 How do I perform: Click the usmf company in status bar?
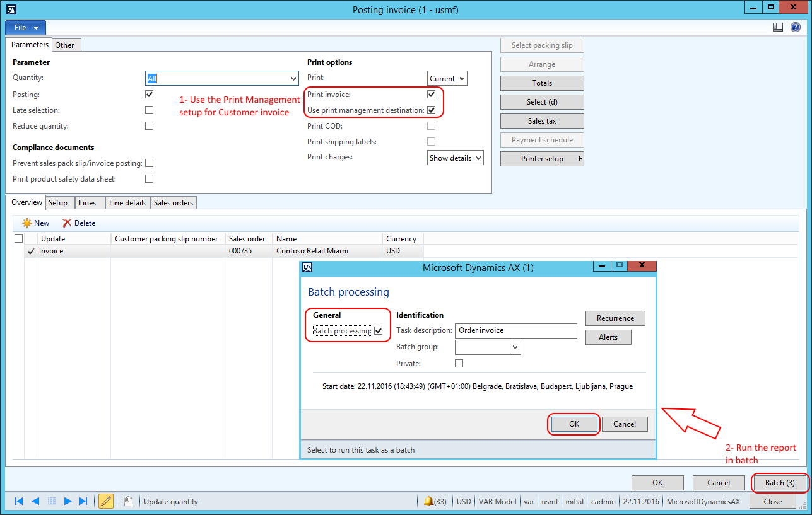(x=550, y=502)
